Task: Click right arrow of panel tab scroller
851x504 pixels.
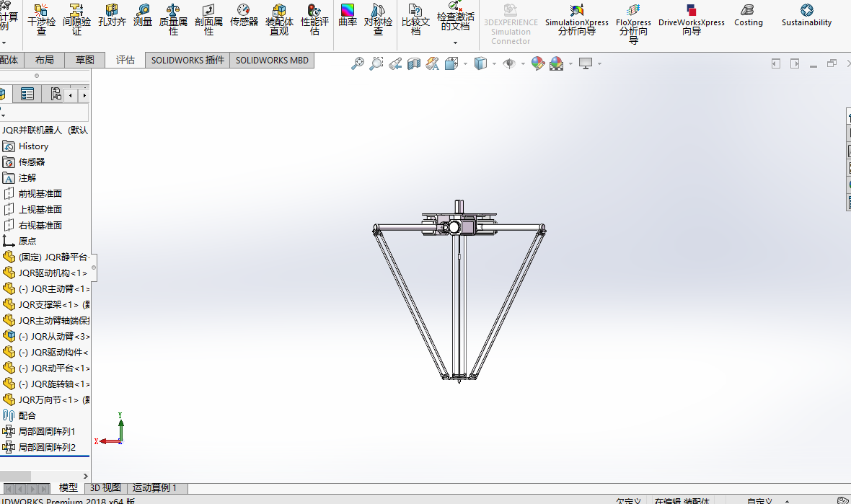Action: pyautogui.click(x=84, y=95)
